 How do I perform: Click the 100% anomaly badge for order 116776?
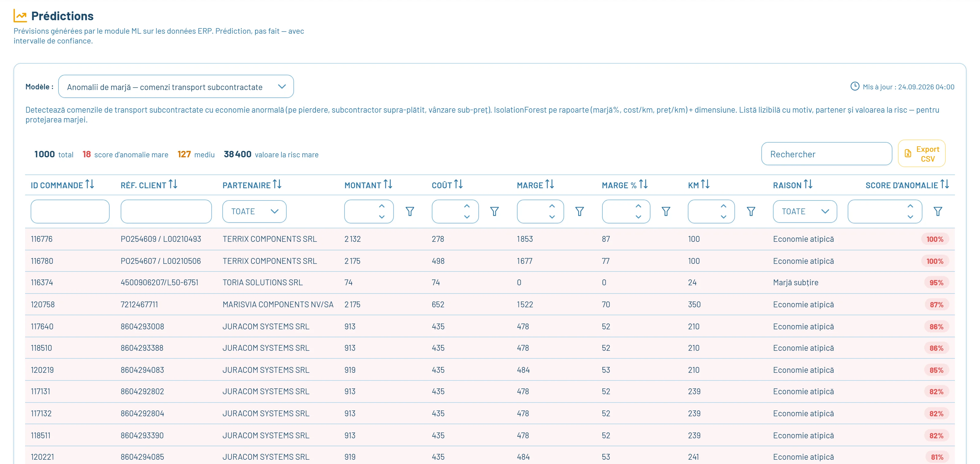pyautogui.click(x=935, y=239)
